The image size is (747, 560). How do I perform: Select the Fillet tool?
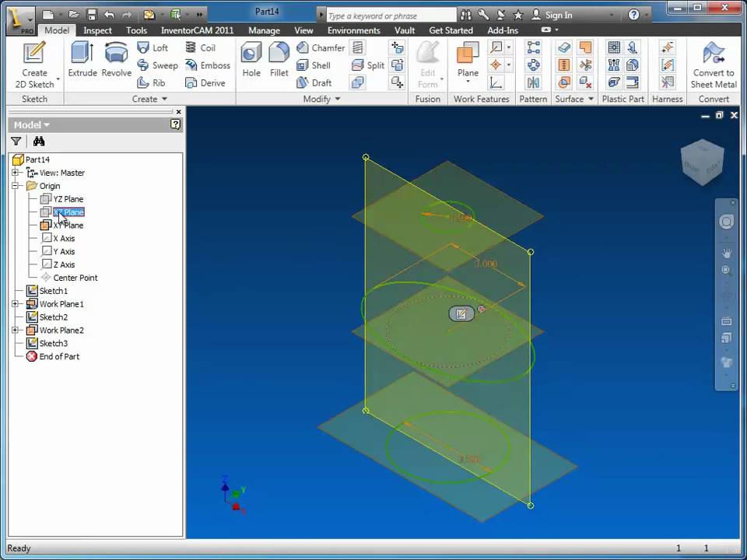tap(279, 60)
